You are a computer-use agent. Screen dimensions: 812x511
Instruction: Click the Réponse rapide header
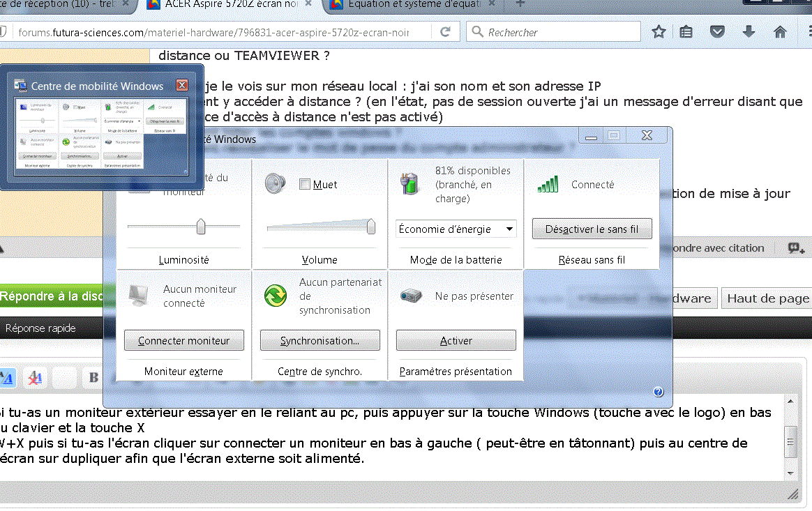[x=40, y=328]
